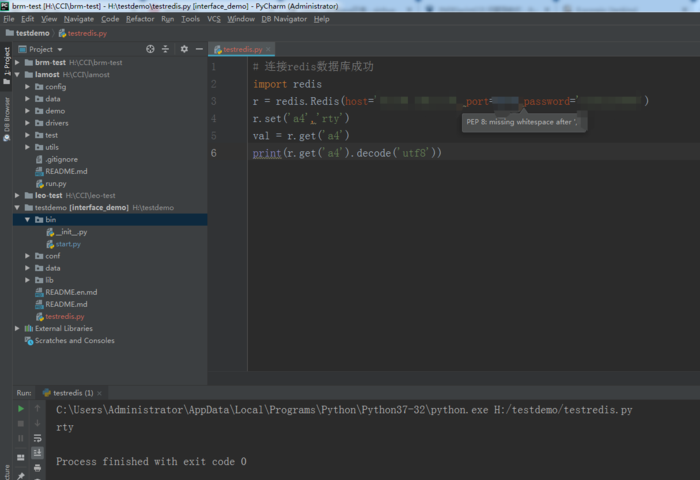The width and height of the screenshot is (700, 480).
Task: Expand the lib folder
Action: pyautogui.click(x=27, y=280)
